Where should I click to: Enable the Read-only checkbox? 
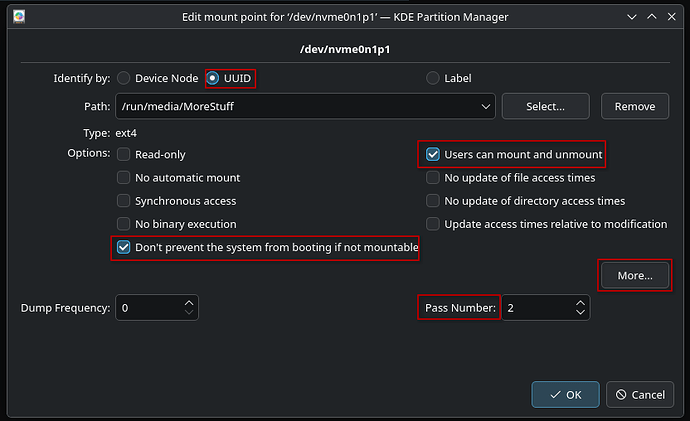(124, 154)
